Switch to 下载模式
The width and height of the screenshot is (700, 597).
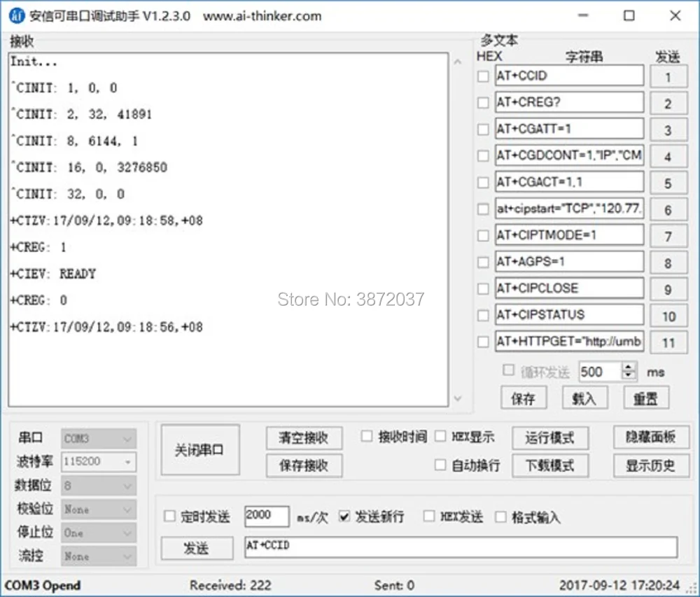click(550, 465)
